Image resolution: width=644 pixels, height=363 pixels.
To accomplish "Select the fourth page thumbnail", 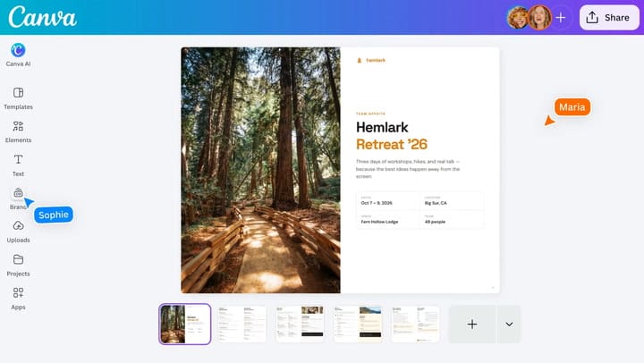I will (358, 324).
